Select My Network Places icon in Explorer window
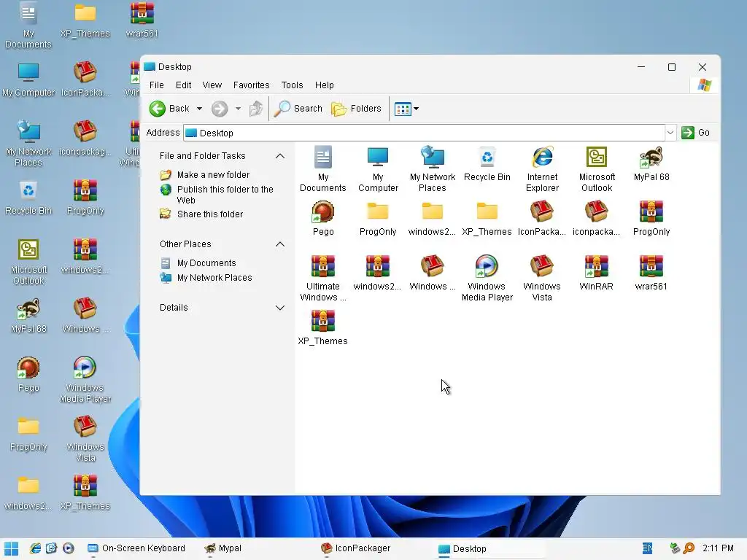 pos(433,169)
